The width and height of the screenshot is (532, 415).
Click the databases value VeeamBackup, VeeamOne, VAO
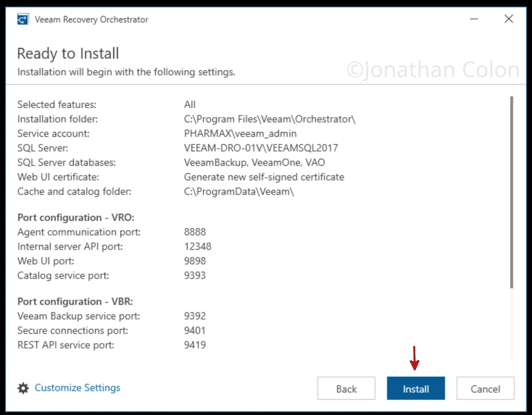(x=254, y=163)
